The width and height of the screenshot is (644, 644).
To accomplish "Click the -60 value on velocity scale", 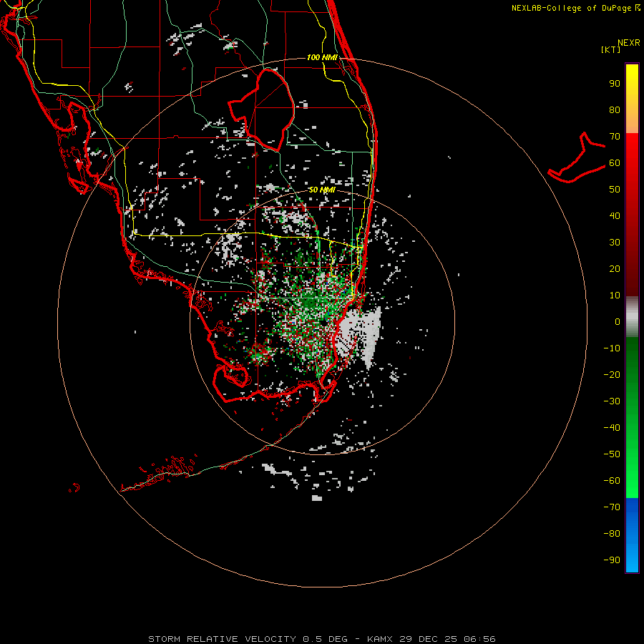I will [612, 481].
